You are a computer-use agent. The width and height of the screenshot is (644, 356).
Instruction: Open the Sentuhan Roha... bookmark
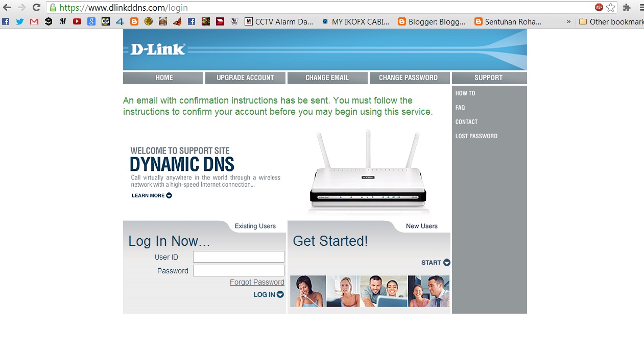coord(508,21)
